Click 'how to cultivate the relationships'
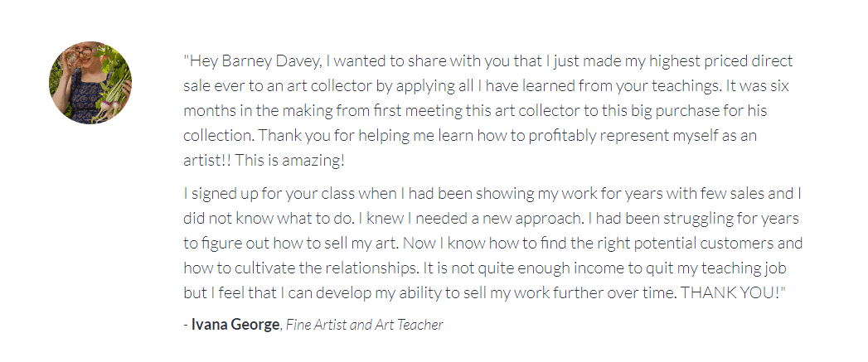This screenshot has width=868, height=362. [301, 268]
